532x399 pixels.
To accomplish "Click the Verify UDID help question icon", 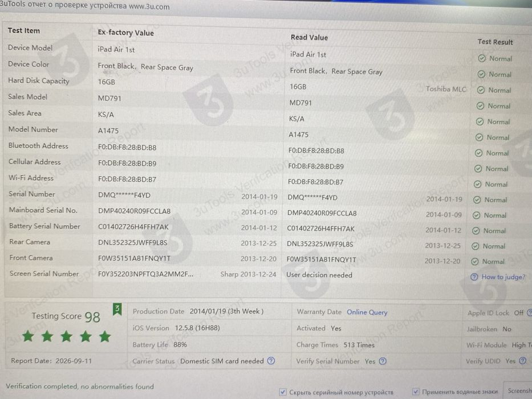I will [522, 361].
